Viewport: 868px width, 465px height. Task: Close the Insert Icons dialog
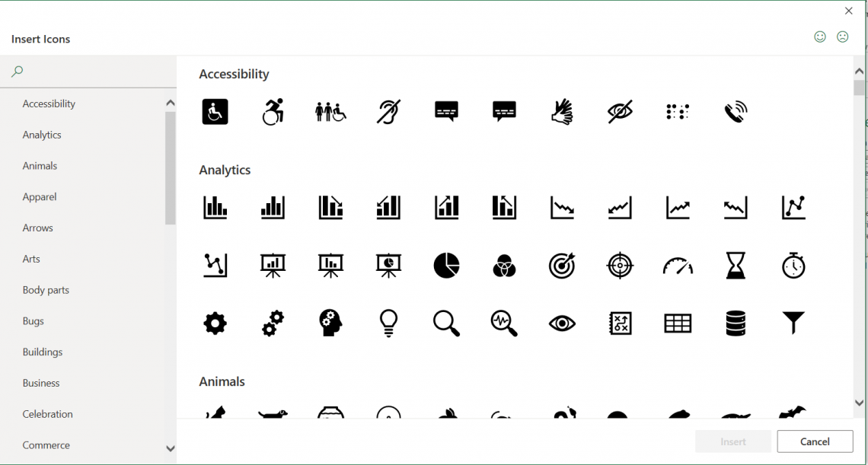(x=849, y=11)
